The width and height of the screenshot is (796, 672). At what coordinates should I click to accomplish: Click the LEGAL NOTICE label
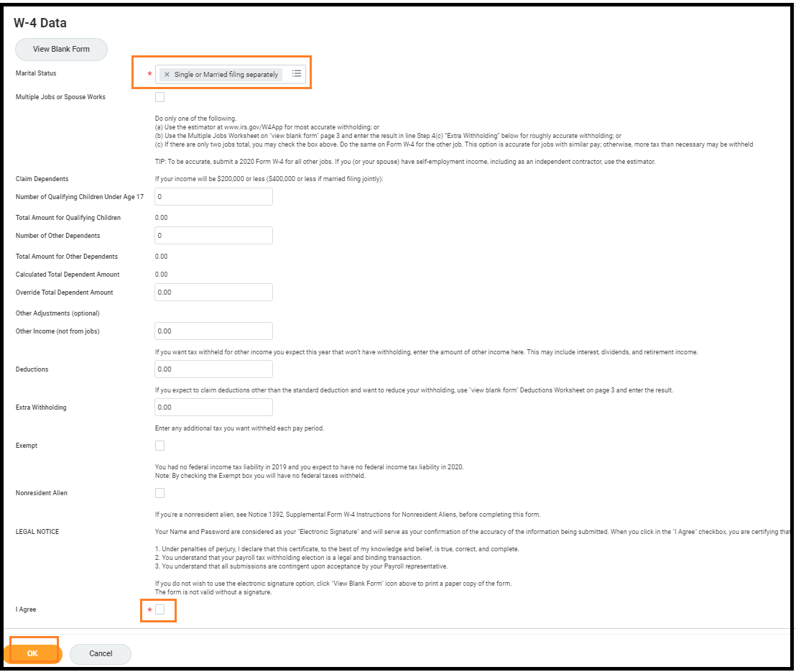click(x=37, y=532)
